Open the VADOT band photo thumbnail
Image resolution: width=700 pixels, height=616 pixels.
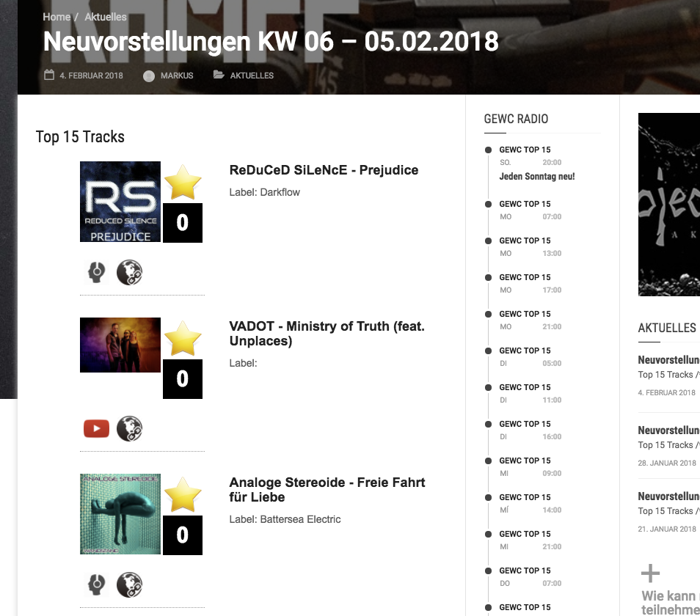pyautogui.click(x=120, y=345)
